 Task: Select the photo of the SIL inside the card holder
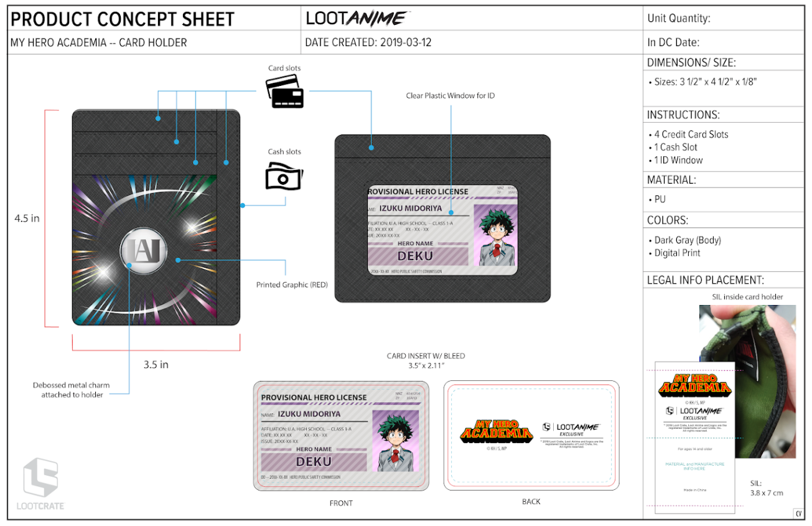pos(747,381)
